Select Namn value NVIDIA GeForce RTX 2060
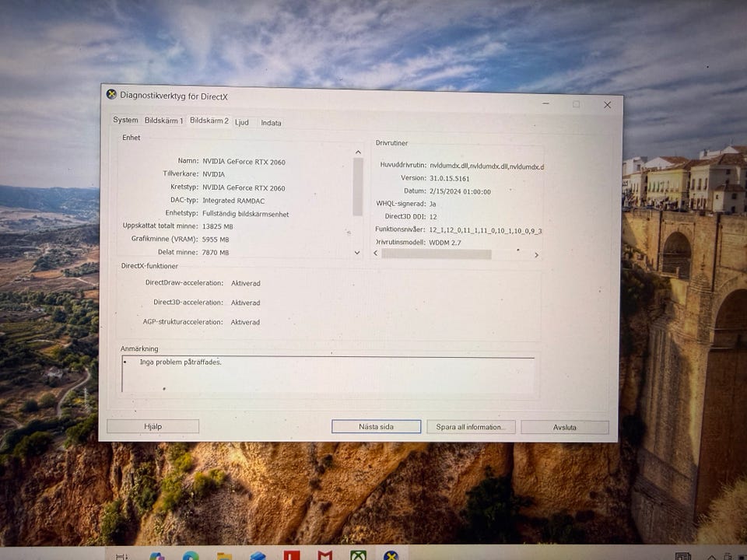 (x=244, y=162)
